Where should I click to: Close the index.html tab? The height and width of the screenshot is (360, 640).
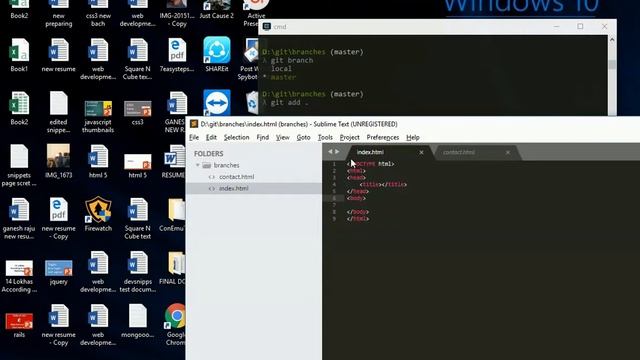pos(421,152)
